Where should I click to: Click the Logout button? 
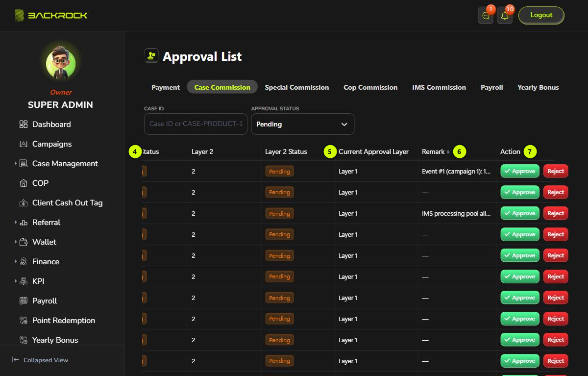[541, 15]
